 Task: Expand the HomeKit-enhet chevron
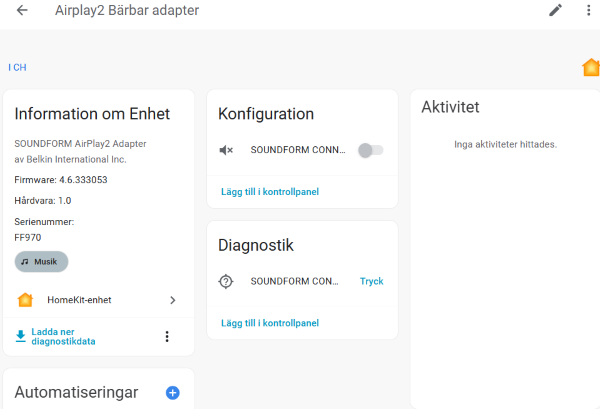point(172,300)
